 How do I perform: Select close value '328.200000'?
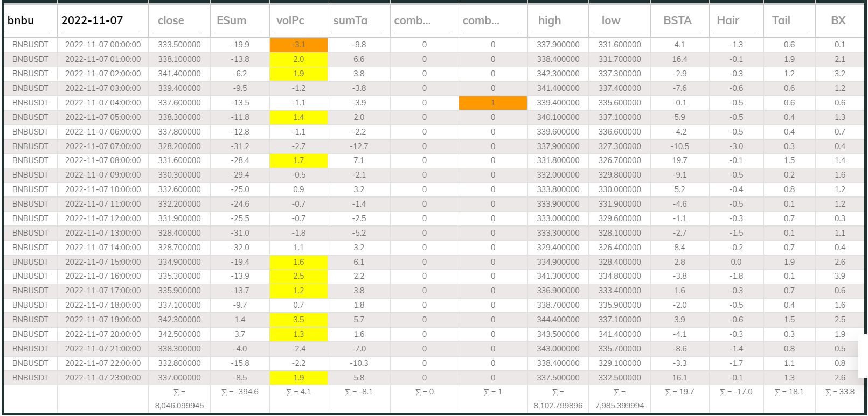[179, 146]
